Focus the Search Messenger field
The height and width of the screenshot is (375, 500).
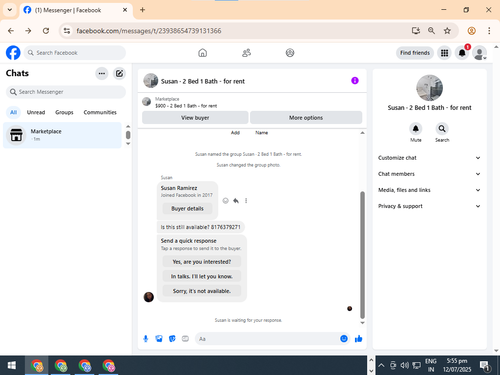click(x=66, y=92)
